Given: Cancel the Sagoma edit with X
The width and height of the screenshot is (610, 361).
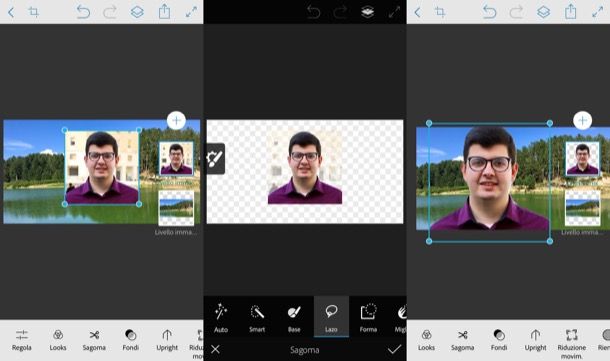Looking at the screenshot, I should pyautogui.click(x=215, y=349).
